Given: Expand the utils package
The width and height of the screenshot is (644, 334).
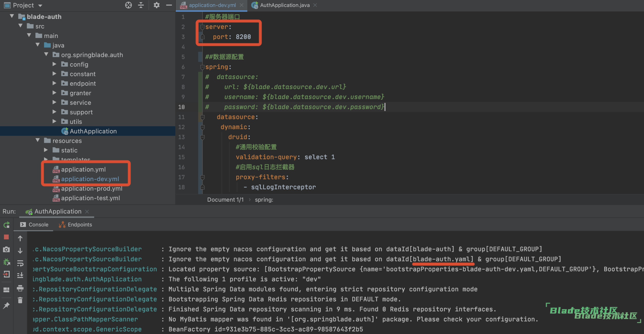Looking at the screenshot, I should 54,121.
